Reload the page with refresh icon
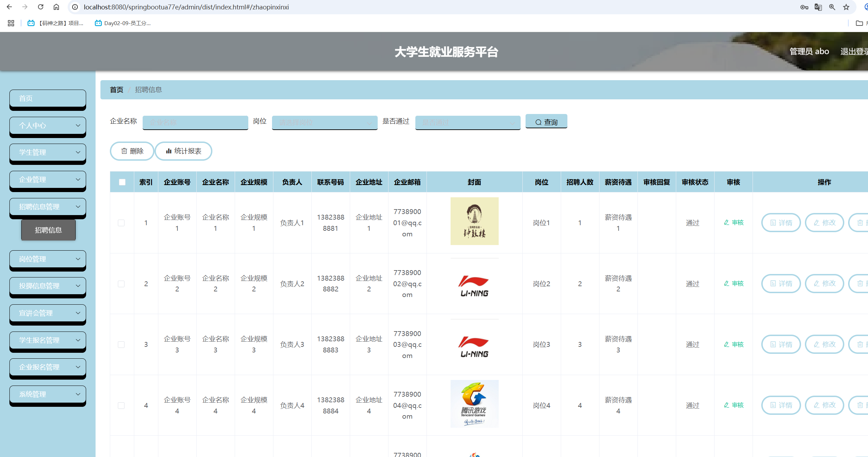 (x=41, y=7)
